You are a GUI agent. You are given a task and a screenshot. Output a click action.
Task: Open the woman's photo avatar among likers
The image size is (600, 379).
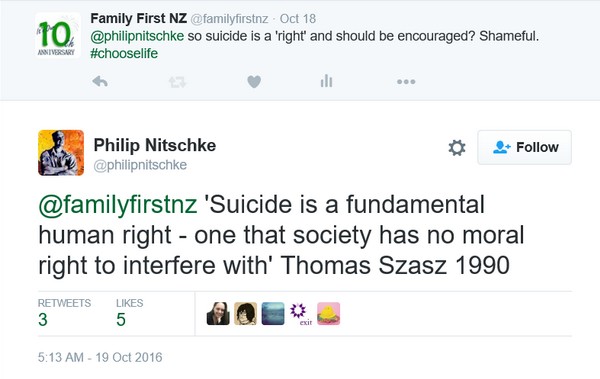click(x=218, y=314)
